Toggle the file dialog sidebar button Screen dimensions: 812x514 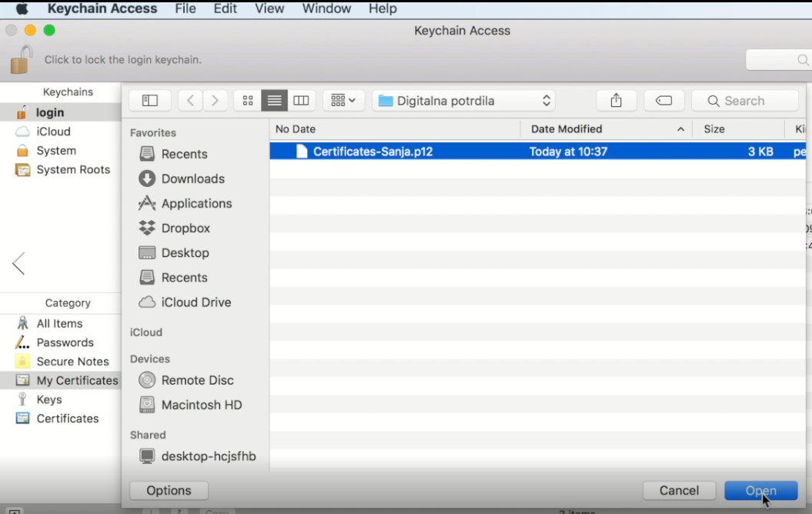click(x=149, y=101)
